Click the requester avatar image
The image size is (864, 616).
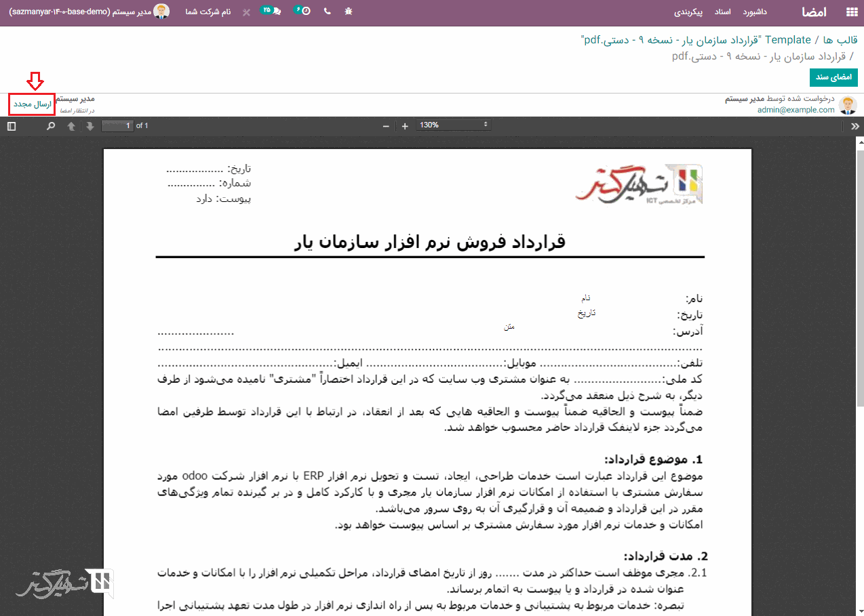click(848, 104)
